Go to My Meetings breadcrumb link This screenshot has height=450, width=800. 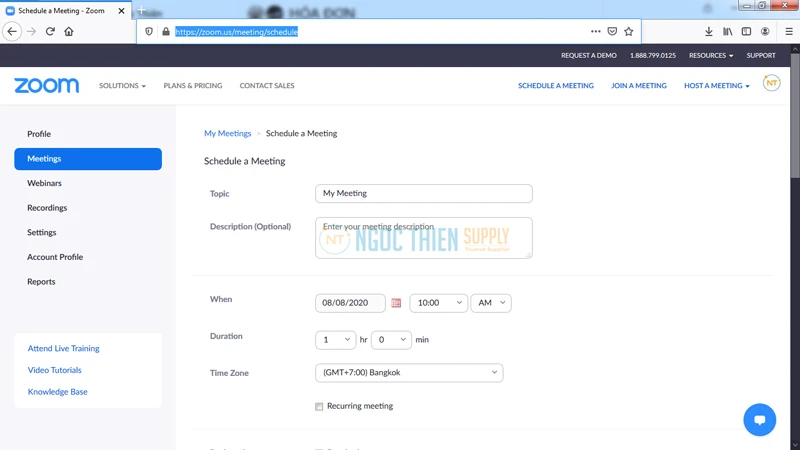[x=228, y=133]
